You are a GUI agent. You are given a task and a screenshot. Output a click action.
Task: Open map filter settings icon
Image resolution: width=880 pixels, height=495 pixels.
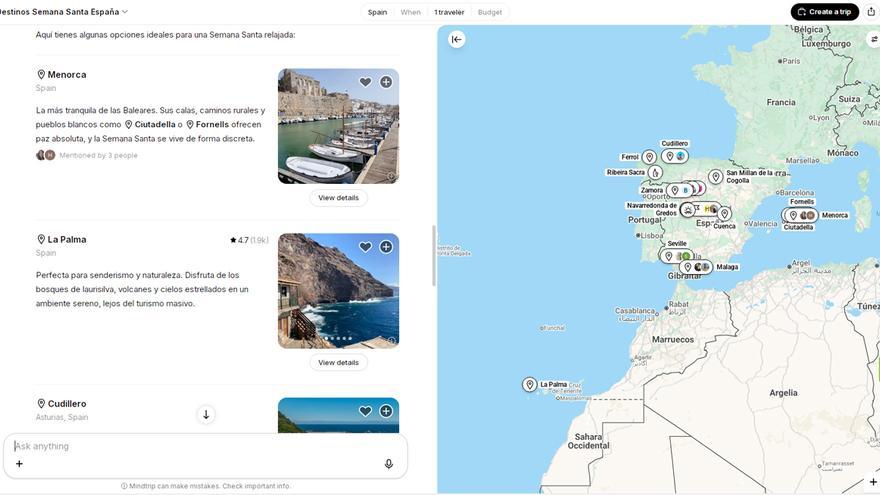click(873, 40)
